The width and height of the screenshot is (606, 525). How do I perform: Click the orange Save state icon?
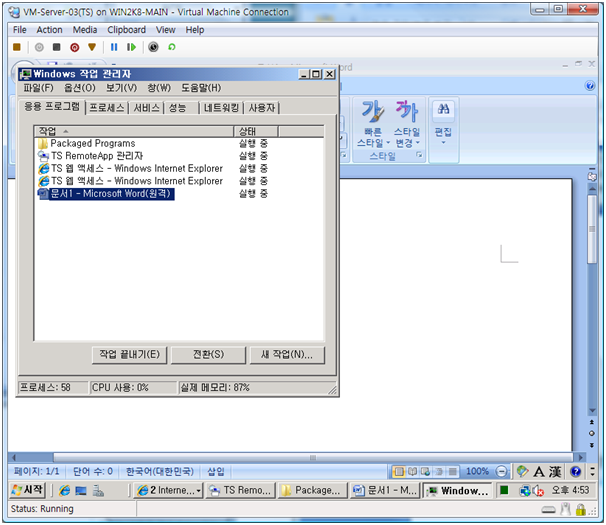[x=92, y=47]
